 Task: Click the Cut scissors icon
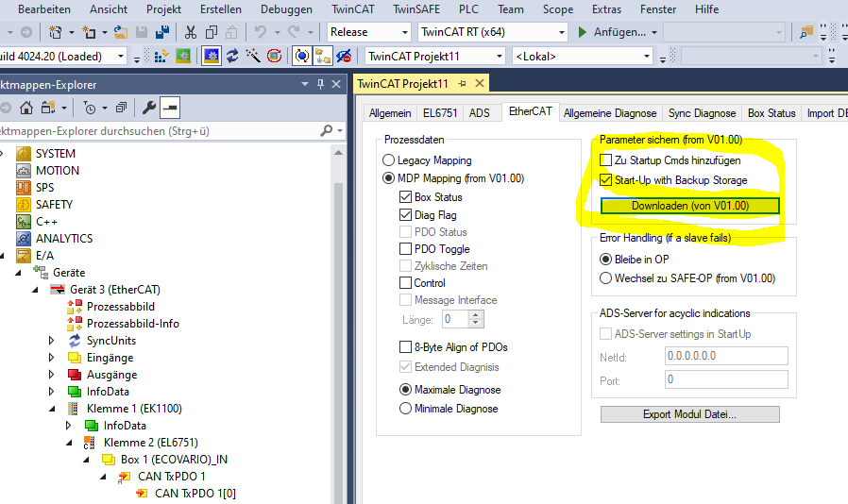point(191,32)
